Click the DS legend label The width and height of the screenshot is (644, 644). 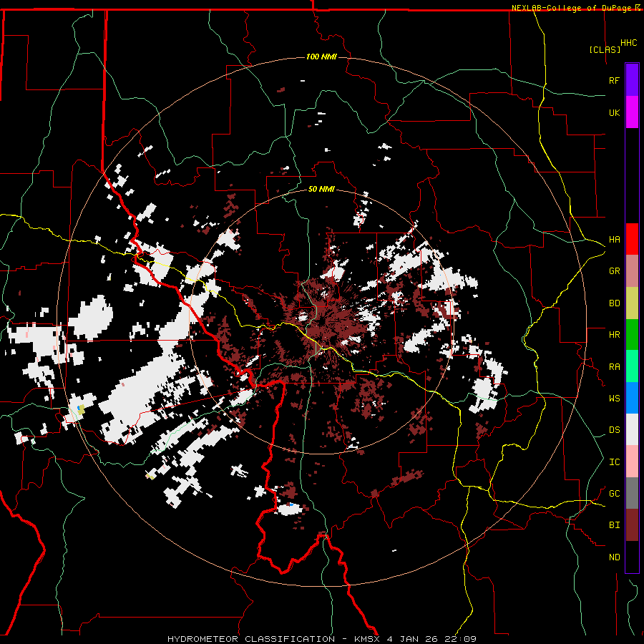coord(614,429)
